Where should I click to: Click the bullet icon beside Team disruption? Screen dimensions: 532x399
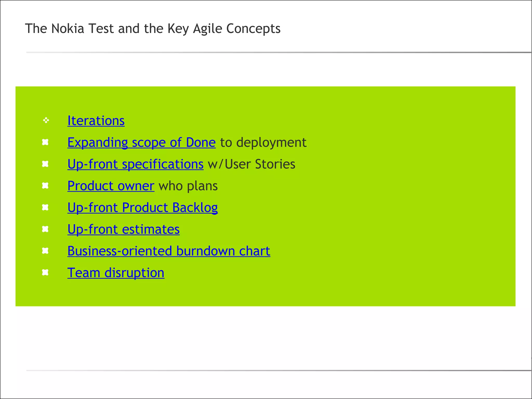(45, 272)
